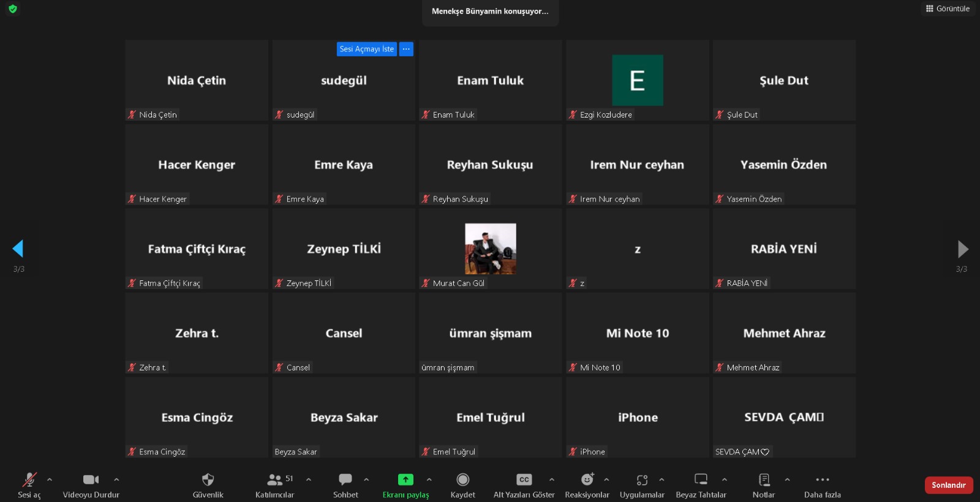Open the Notlar notes icon
Screen dimensions: 980x502
764,480
